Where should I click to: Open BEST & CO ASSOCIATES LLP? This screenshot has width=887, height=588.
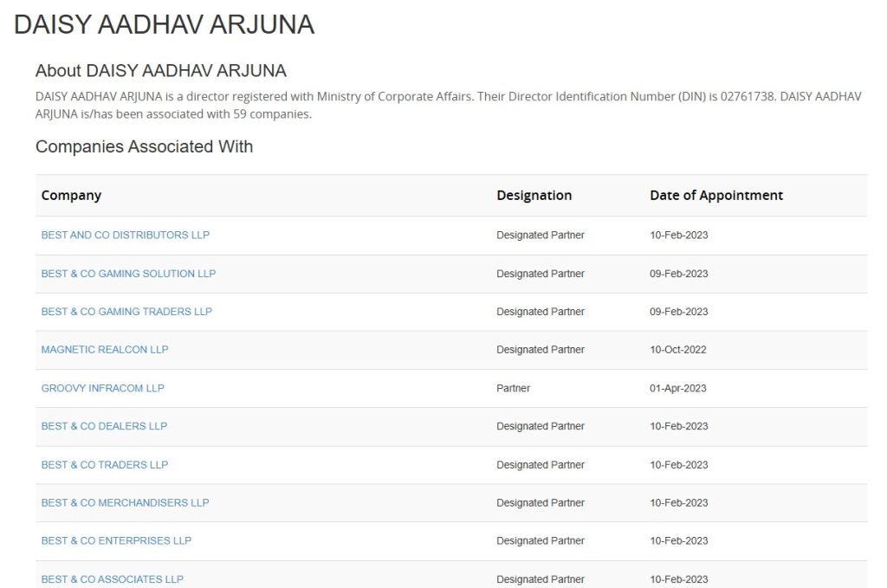(x=112, y=578)
